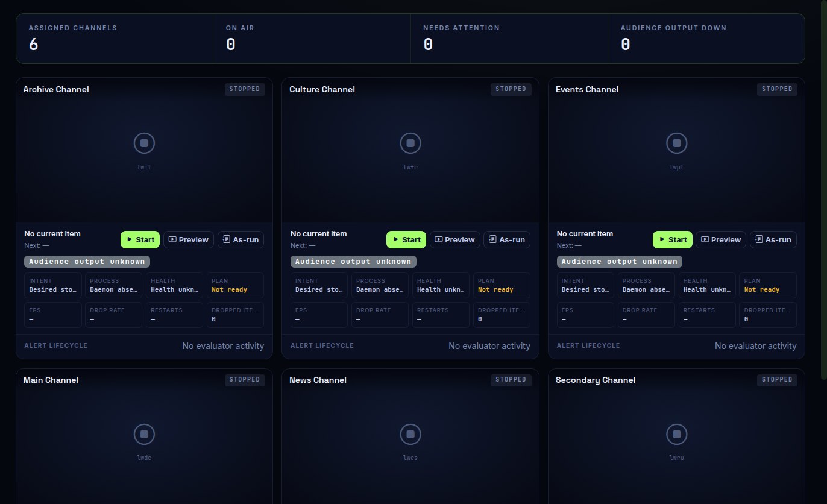Open the As-run log for Events Channel

pos(773,239)
